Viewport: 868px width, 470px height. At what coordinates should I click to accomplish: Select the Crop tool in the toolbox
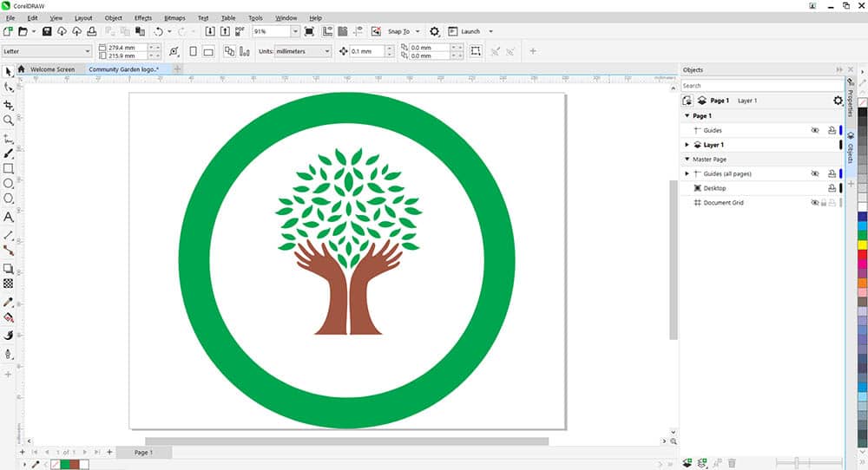(9, 104)
